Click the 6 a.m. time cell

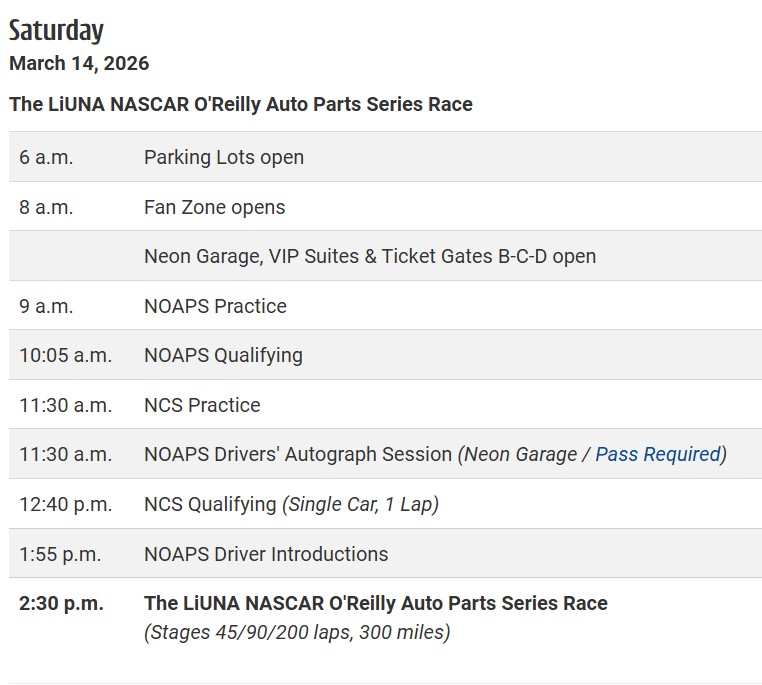(x=46, y=158)
